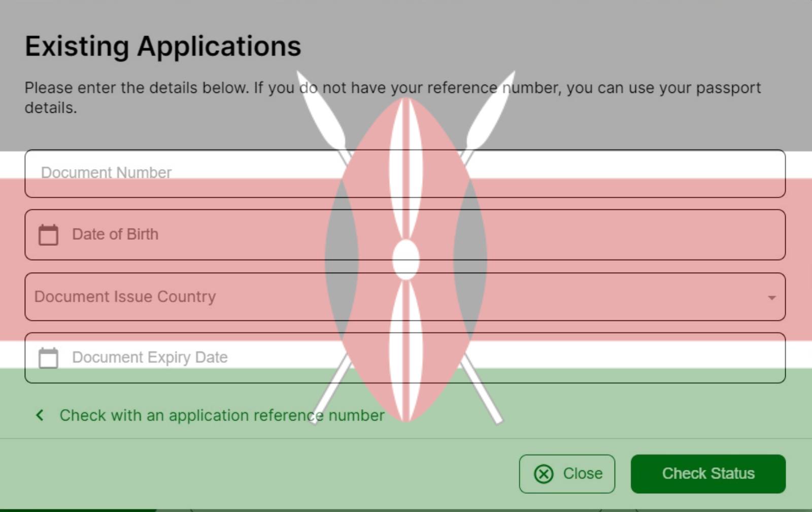The image size is (812, 512).
Task: Click the Document Expiry Date calendar icon
Action: (x=47, y=357)
